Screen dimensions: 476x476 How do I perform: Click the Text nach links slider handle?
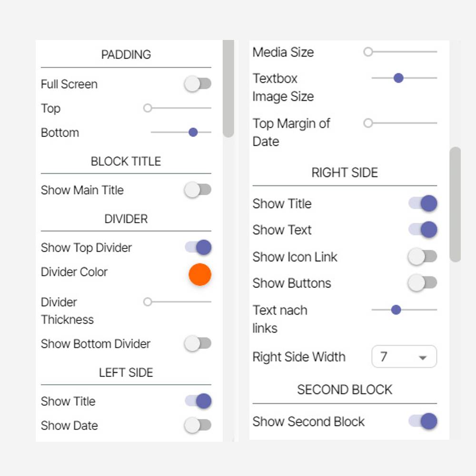[396, 310]
